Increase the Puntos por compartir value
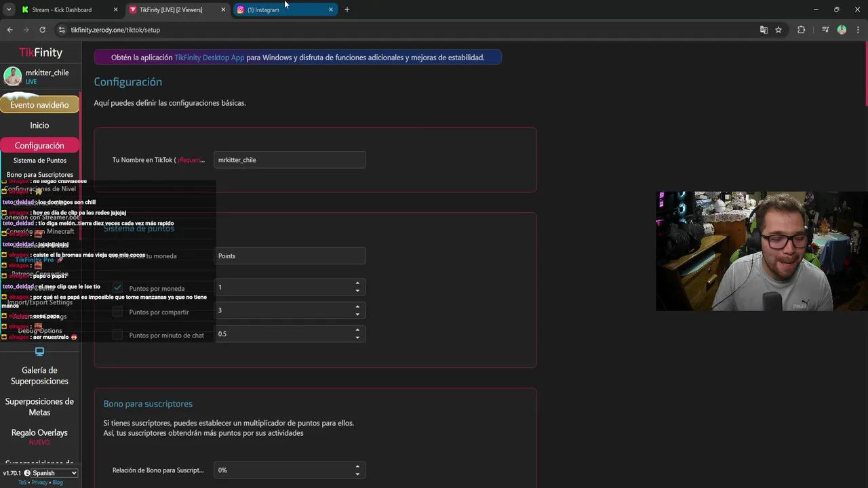Viewport: 868px width, 488px height. tap(357, 306)
